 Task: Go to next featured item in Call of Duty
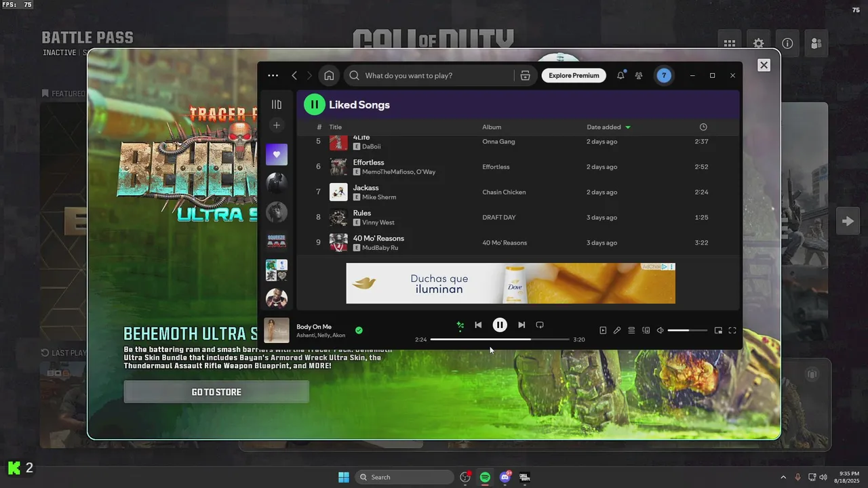[x=848, y=221]
